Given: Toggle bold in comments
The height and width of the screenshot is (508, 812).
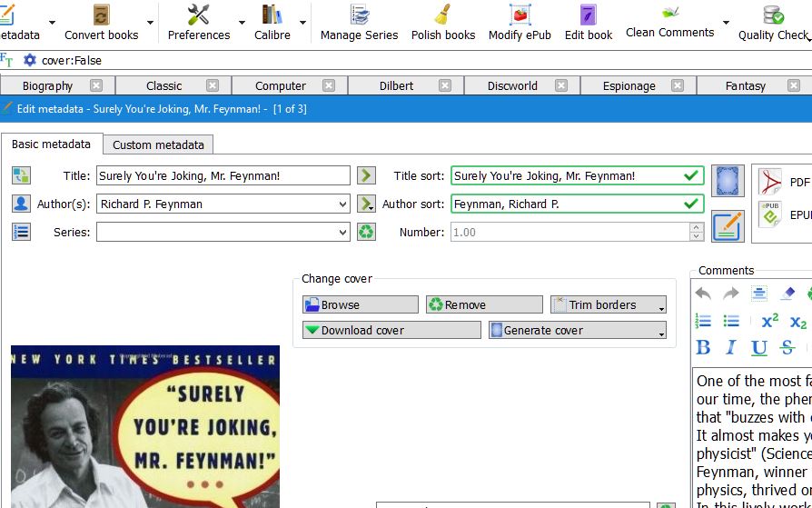Looking at the screenshot, I should coord(703,347).
